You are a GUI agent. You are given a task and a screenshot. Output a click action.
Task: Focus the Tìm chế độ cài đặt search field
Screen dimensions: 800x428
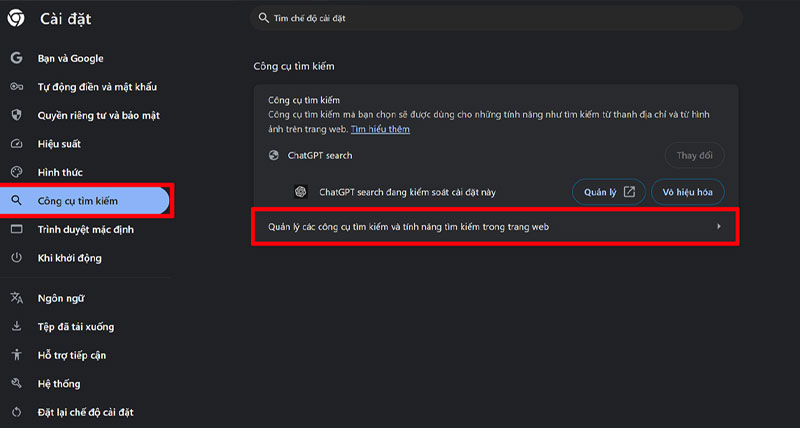pos(495,18)
